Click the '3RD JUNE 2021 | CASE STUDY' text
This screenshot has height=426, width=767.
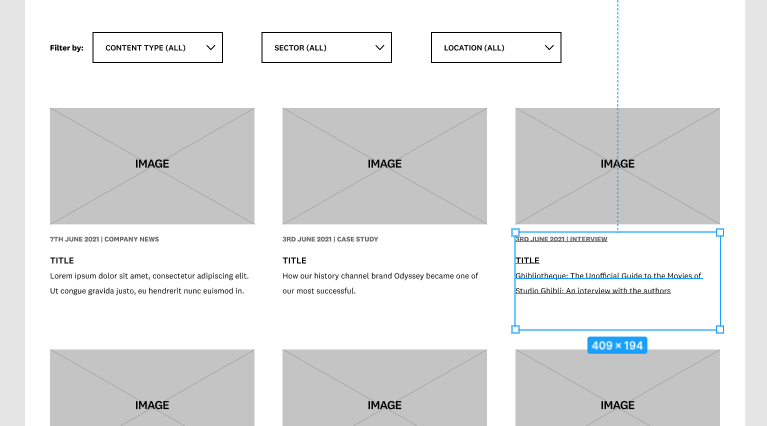(330, 239)
